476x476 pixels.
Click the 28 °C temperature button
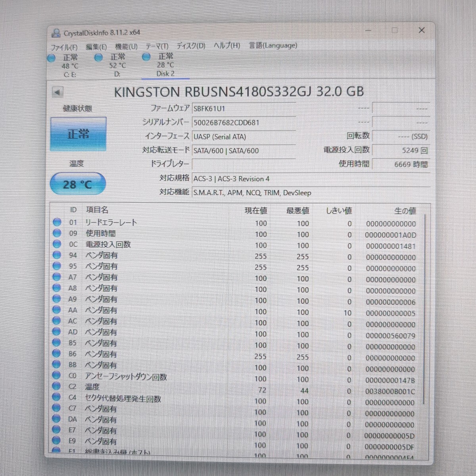(x=78, y=184)
